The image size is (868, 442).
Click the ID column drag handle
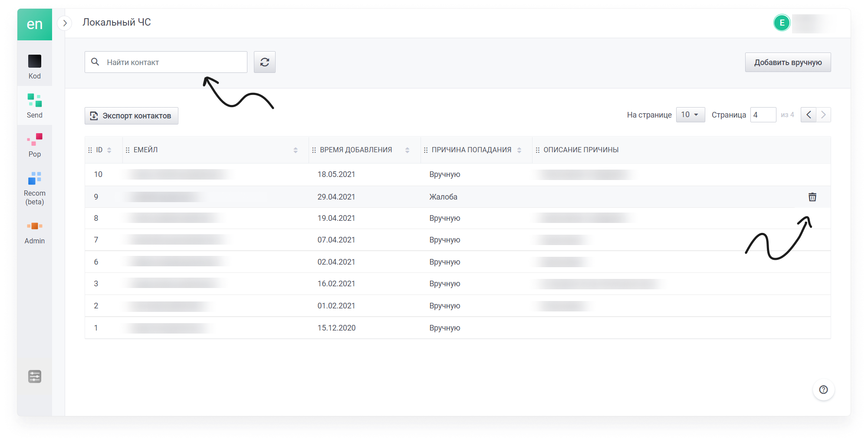(90, 150)
